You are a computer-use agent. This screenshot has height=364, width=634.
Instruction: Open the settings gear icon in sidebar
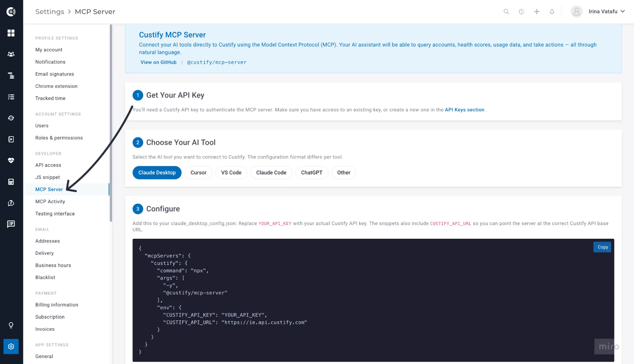click(x=11, y=346)
